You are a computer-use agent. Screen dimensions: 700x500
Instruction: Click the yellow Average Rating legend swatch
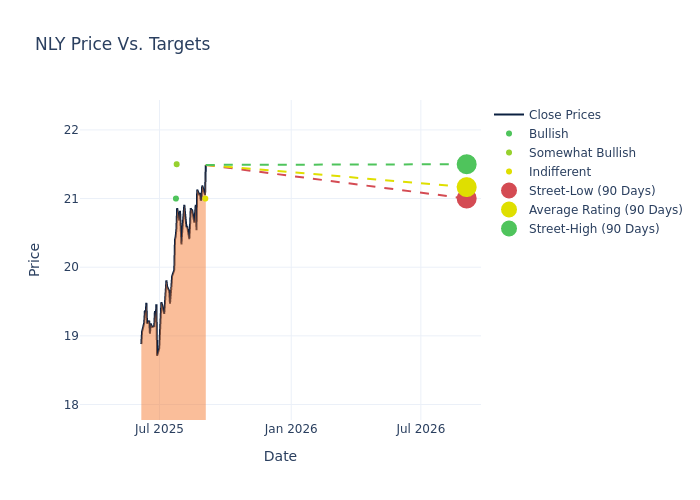pos(509,210)
